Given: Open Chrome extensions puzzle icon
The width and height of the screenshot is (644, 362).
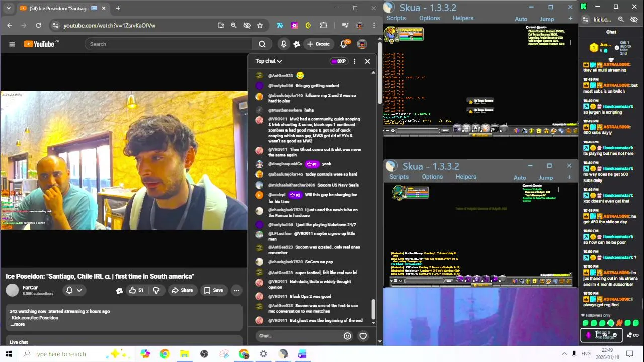Looking at the screenshot, I should 324,25.
